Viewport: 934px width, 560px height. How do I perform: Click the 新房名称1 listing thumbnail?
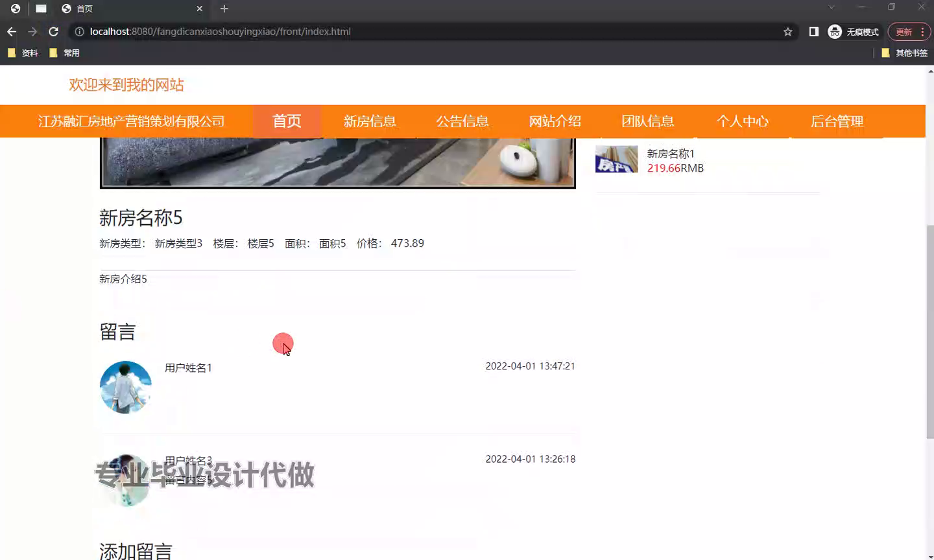tap(617, 159)
